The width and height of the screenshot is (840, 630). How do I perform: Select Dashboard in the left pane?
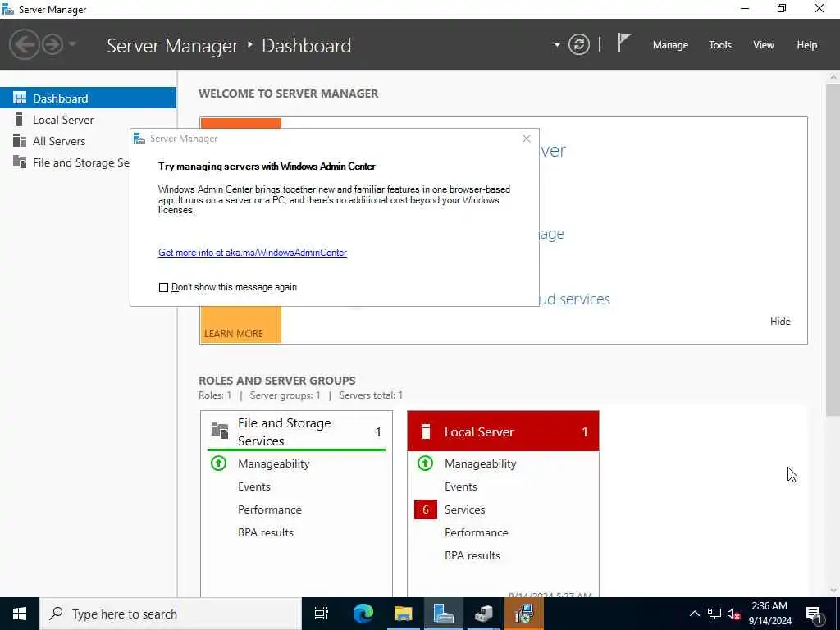coord(88,98)
